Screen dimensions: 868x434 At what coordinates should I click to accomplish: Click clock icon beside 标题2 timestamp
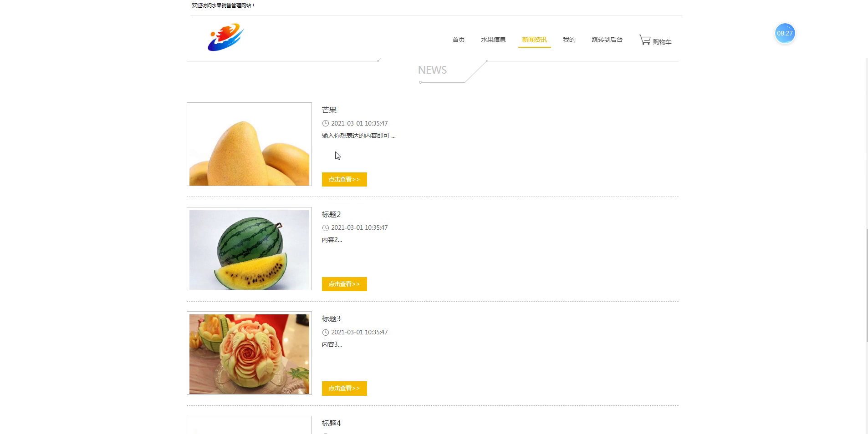point(325,227)
